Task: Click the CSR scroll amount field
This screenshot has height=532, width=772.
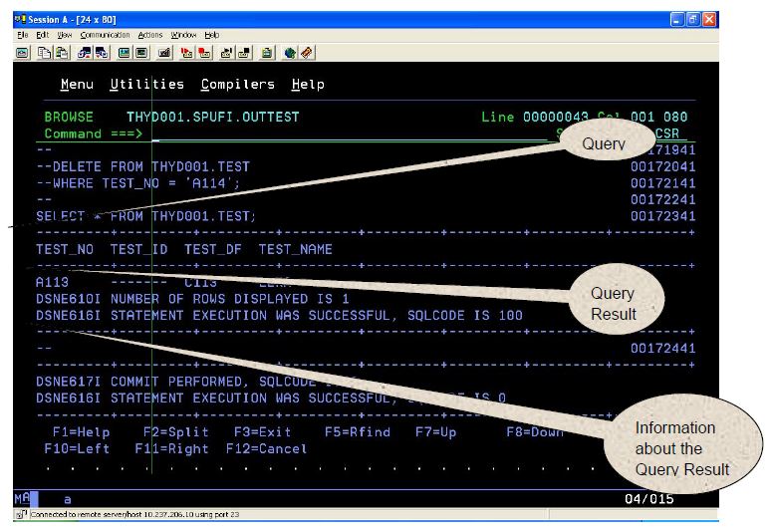Action: click(667, 133)
